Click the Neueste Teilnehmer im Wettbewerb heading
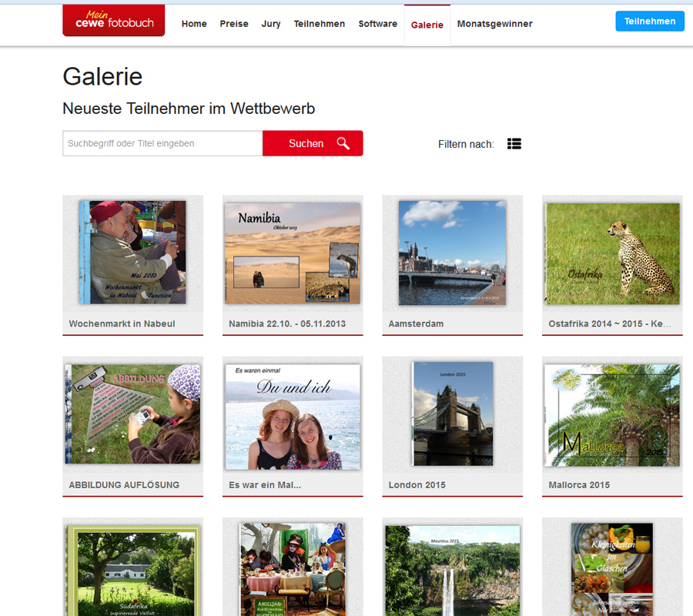693x616 pixels. coord(189,109)
